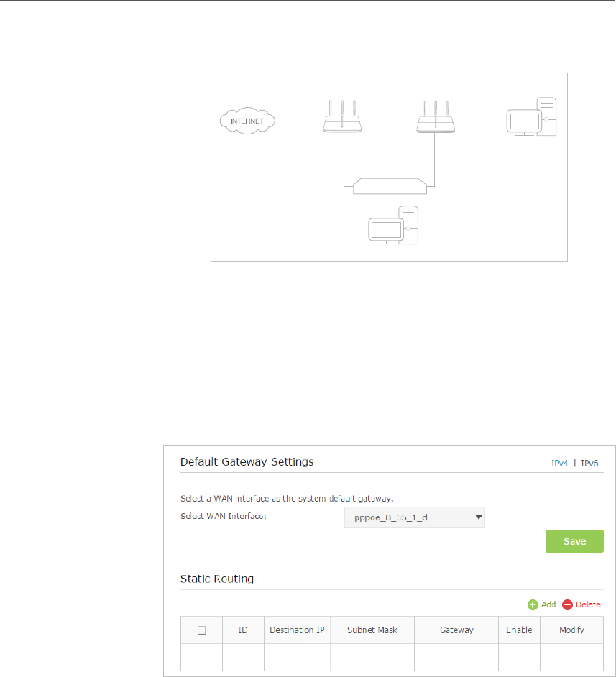Image resolution: width=616 pixels, height=677 pixels.
Task: Click the ID column header
Action: (x=243, y=630)
